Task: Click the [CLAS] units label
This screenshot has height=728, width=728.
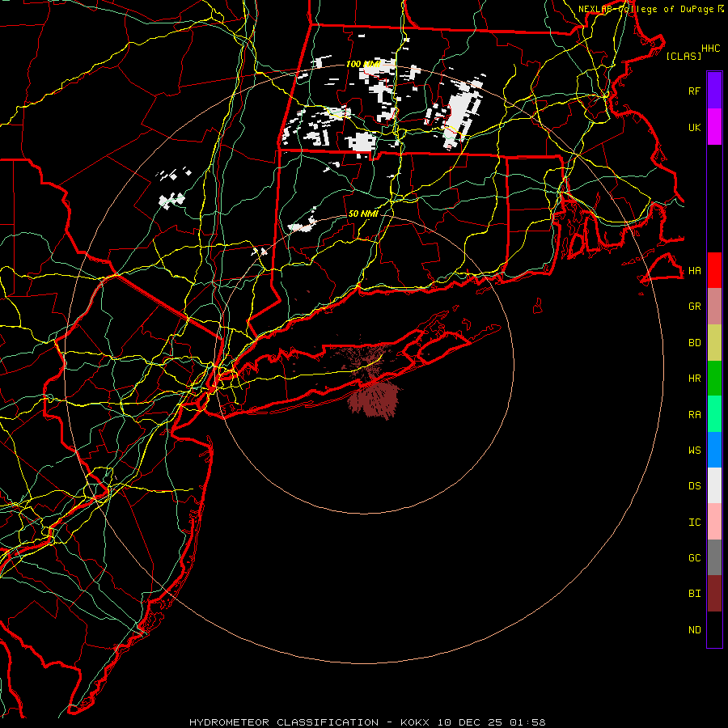Action: pyautogui.click(x=684, y=56)
